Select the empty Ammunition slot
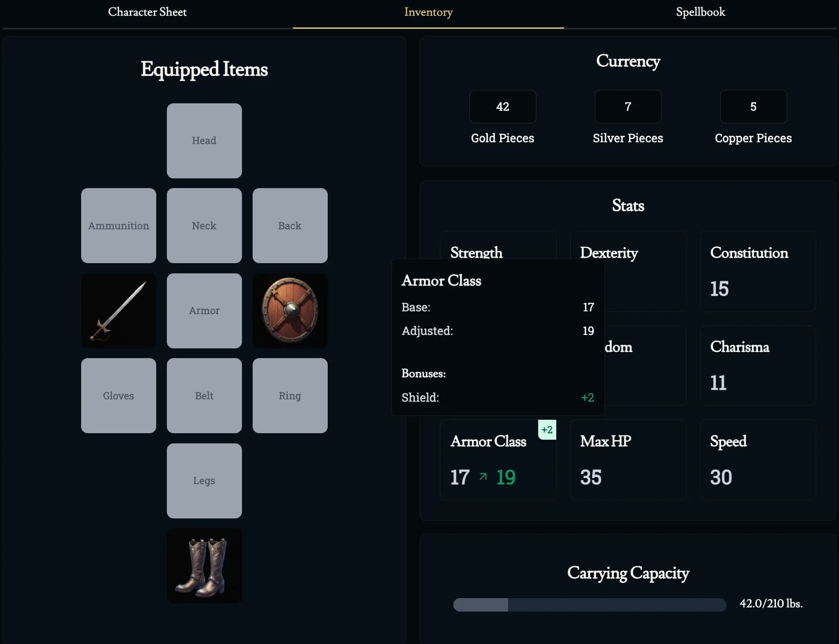839x644 pixels. coord(119,226)
